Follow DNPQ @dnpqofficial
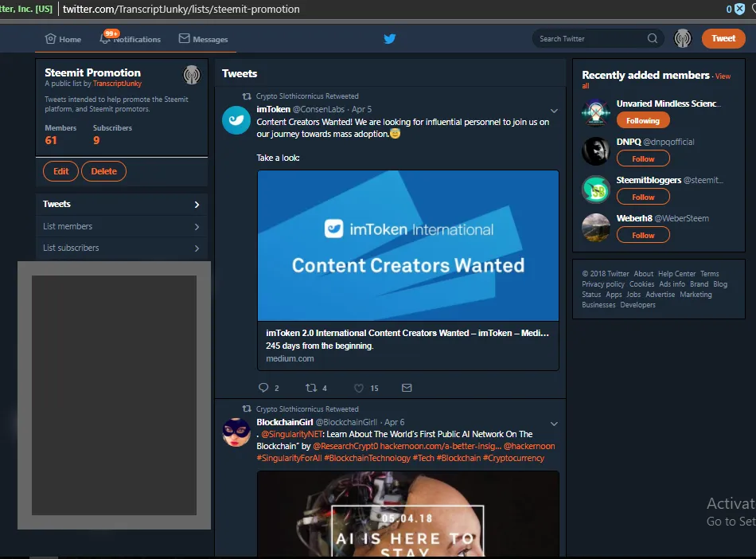Screen dimensions: 756x559 pos(643,158)
